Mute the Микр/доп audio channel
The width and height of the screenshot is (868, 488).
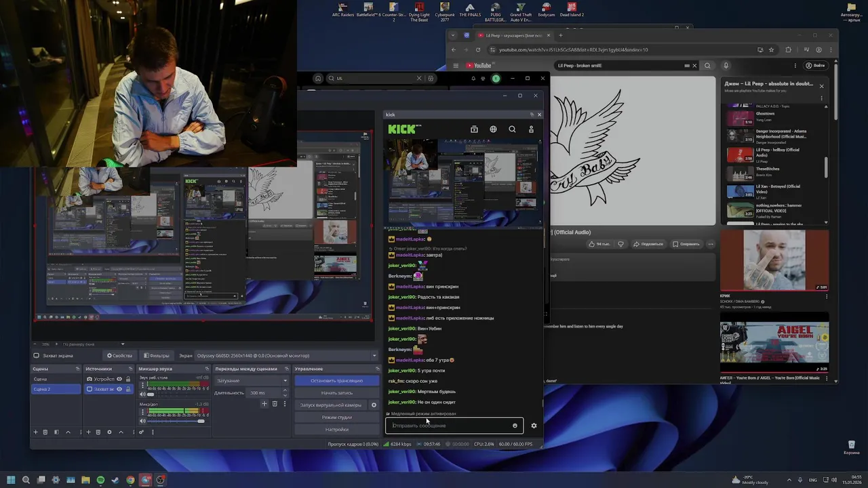tap(142, 421)
